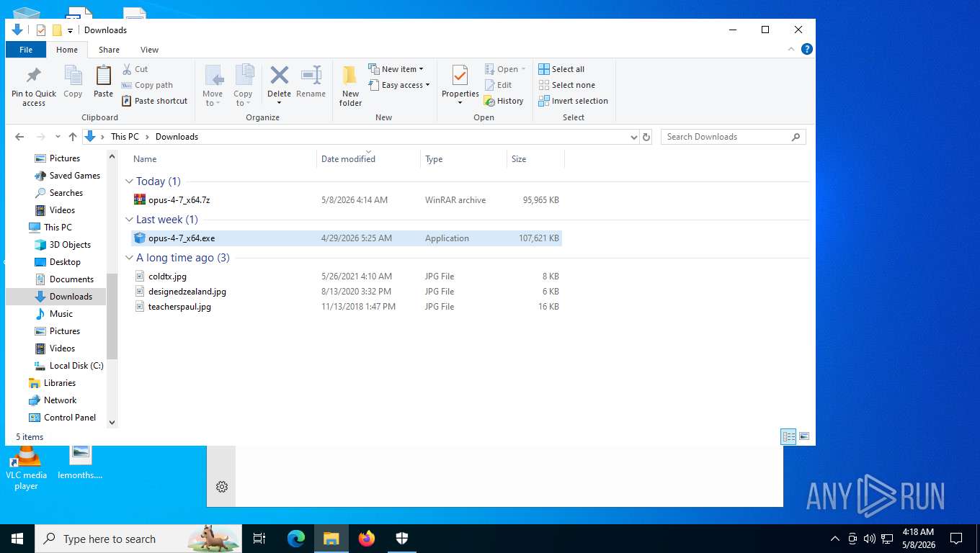Click the Copy ribbon icon
980x553 pixels.
pyautogui.click(x=73, y=82)
